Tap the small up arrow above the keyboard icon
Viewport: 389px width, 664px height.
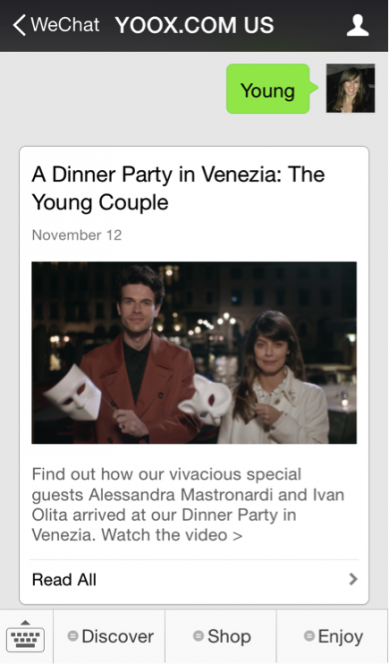(25, 622)
